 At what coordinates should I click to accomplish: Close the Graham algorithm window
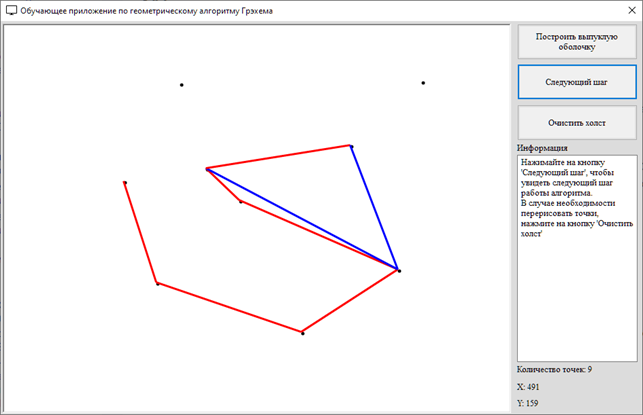632,11
